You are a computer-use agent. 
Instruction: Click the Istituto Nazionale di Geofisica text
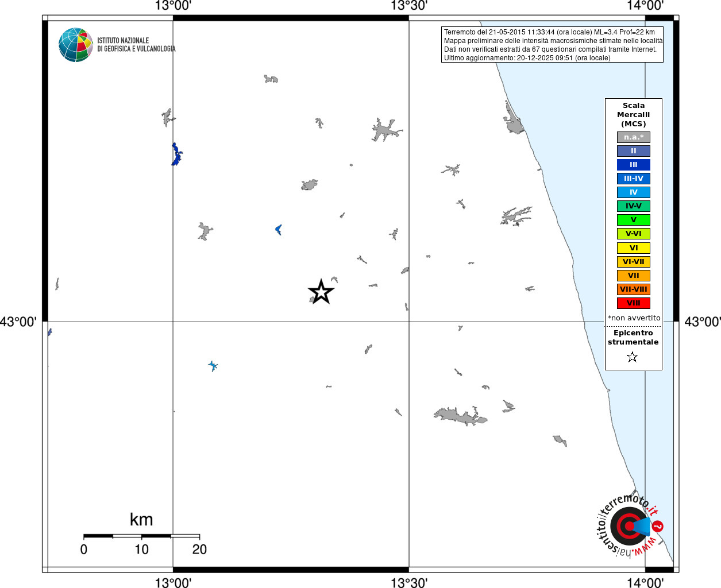point(136,45)
